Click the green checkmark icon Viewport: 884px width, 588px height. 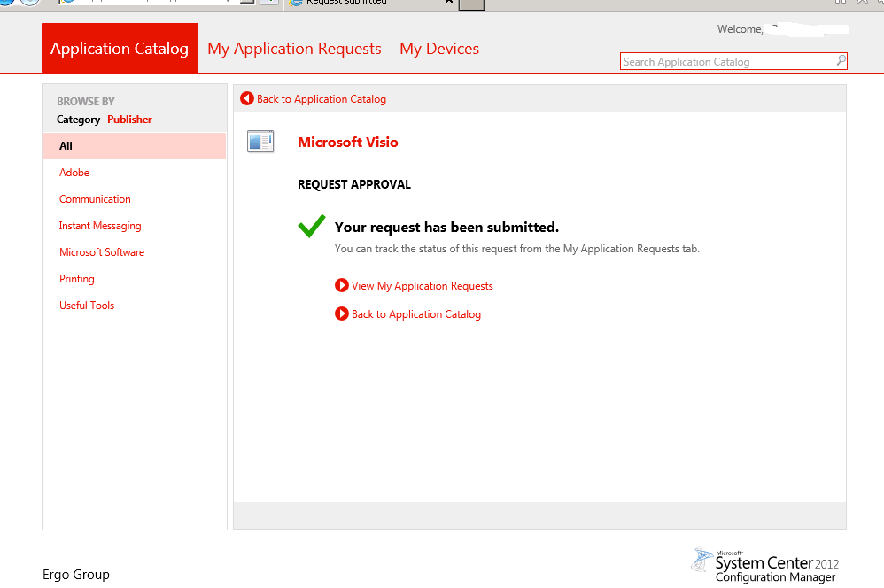point(312,227)
